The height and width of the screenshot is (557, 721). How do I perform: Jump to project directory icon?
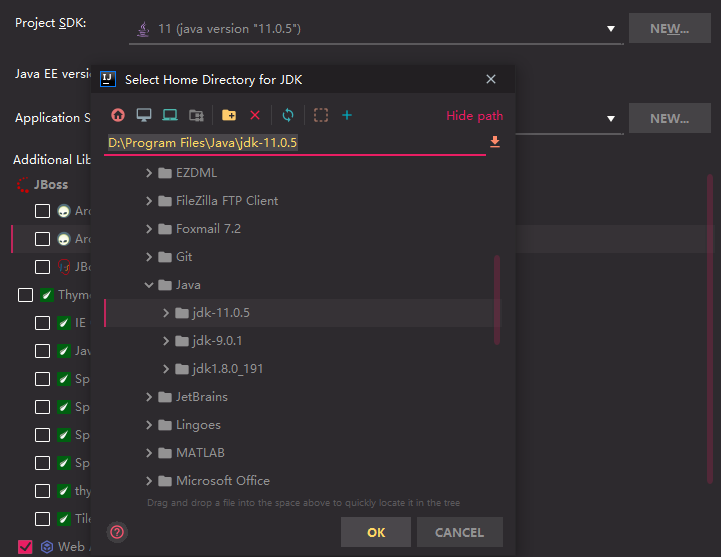[170, 115]
